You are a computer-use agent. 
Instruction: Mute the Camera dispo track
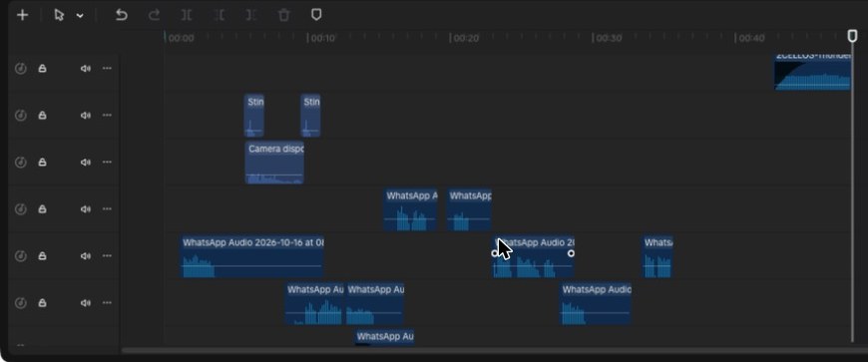[85, 163]
